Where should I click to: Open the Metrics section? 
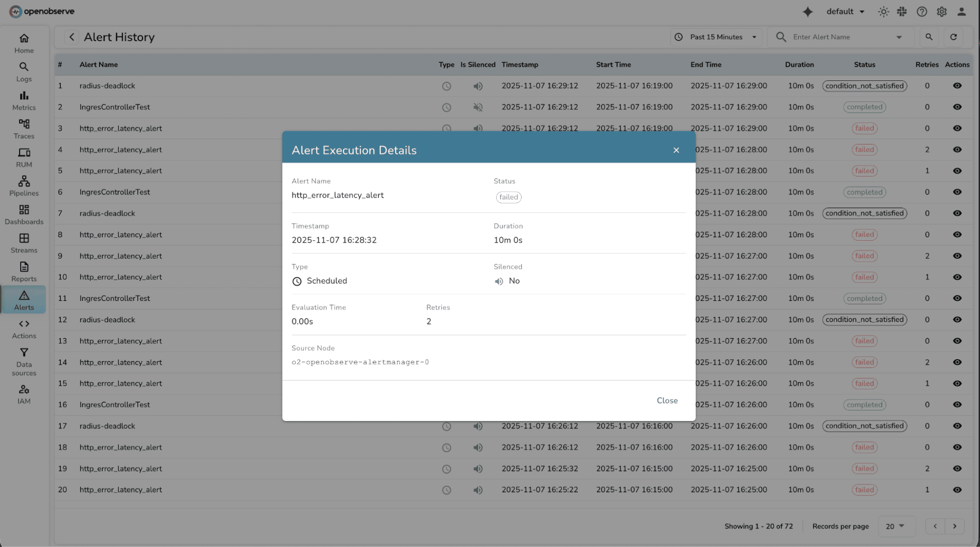[x=24, y=100]
